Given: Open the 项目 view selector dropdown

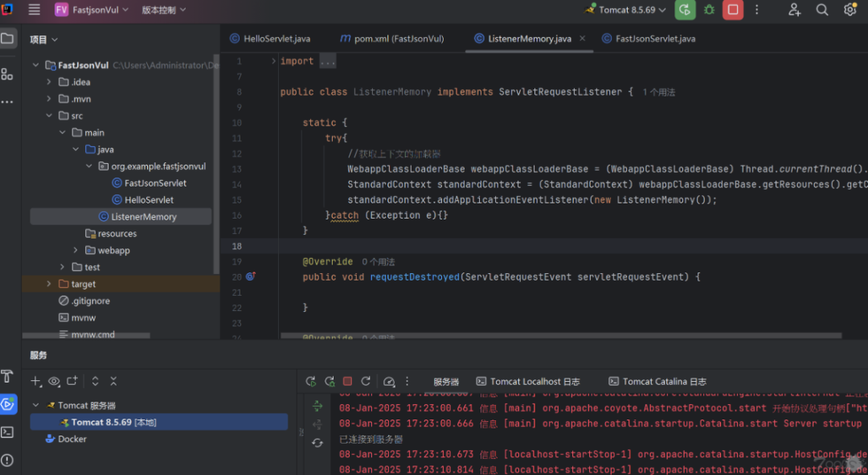Looking at the screenshot, I should (43, 39).
